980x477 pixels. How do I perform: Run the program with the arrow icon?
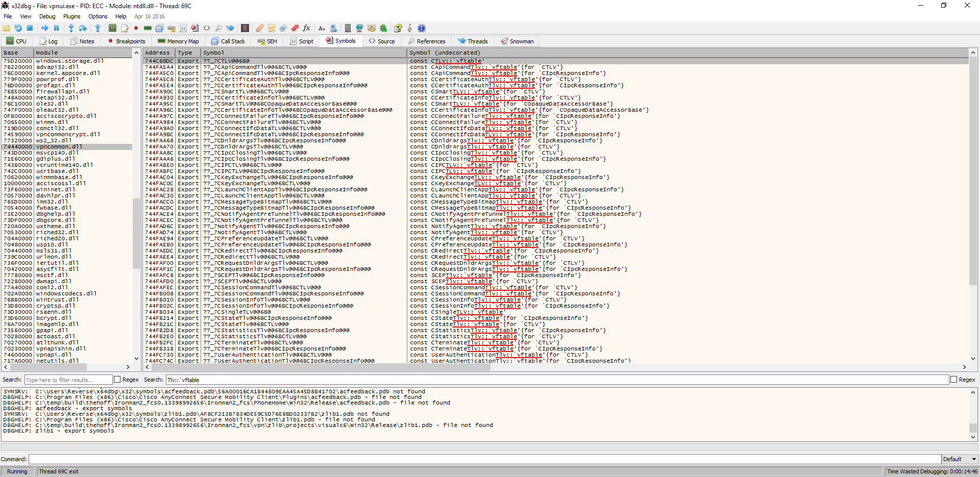(x=45, y=28)
